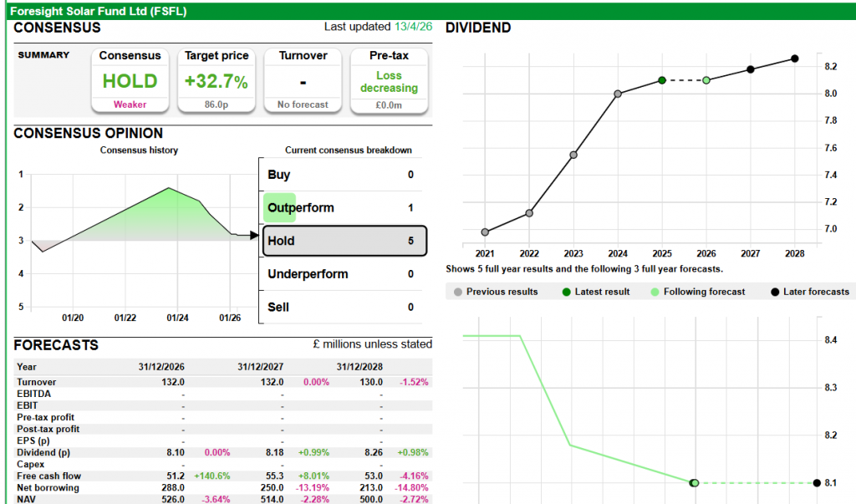Select the 2021 dividend data point

pyautogui.click(x=486, y=232)
